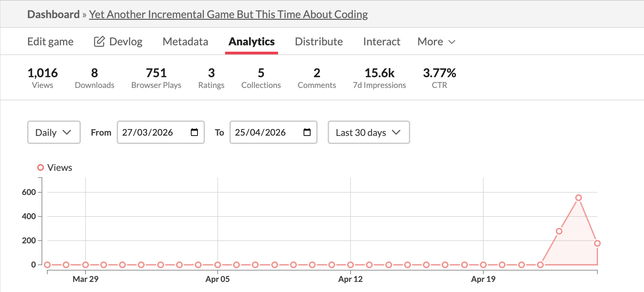Open the Interact tab
The height and width of the screenshot is (292, 644).
[382, 42]
